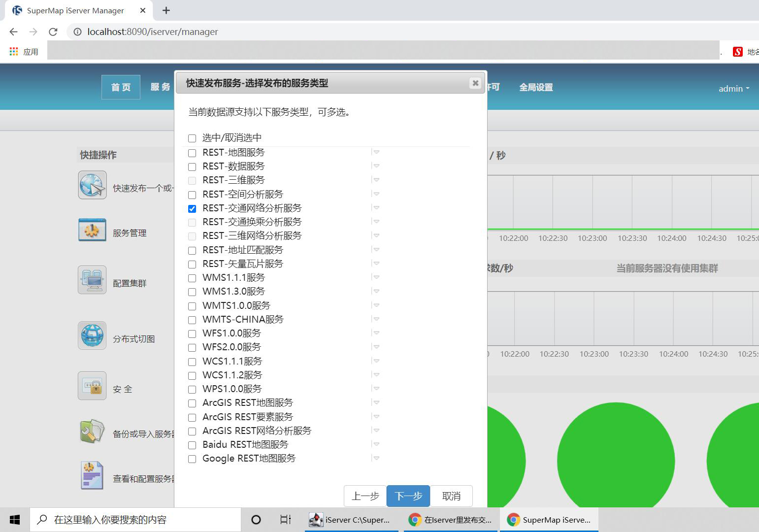Click 取消 button
This screenshot has height=532, width=759.
click(x=451, y=496)
